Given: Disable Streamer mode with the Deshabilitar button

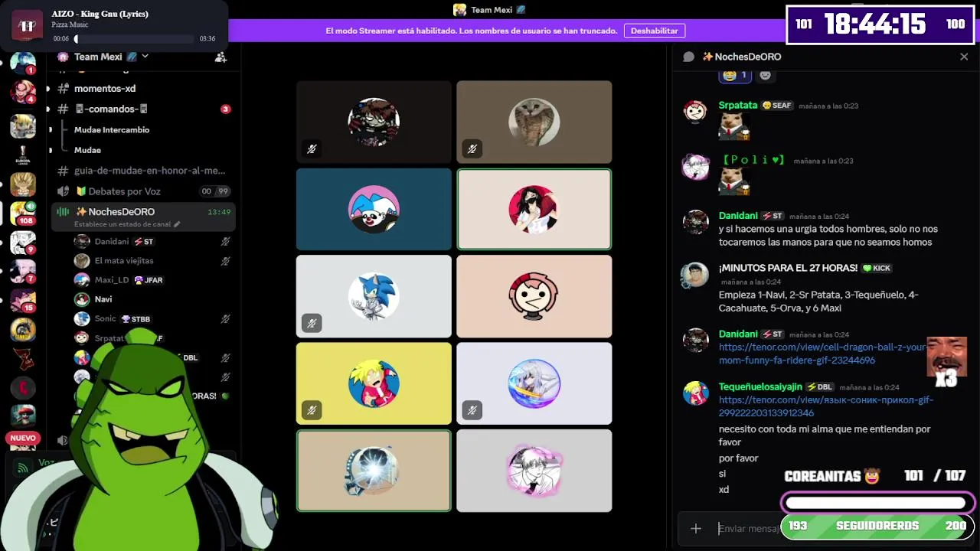Looking at the screenshot, I should 655,31.
